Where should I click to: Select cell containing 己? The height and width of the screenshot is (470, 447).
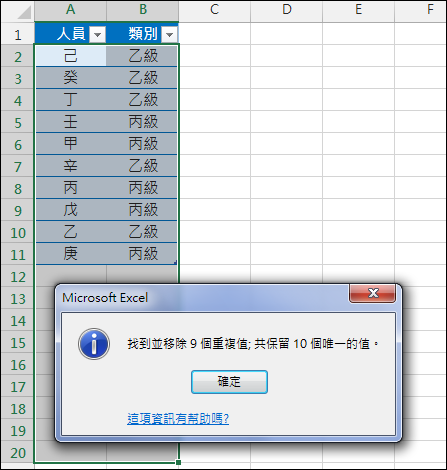pos(70,56)
